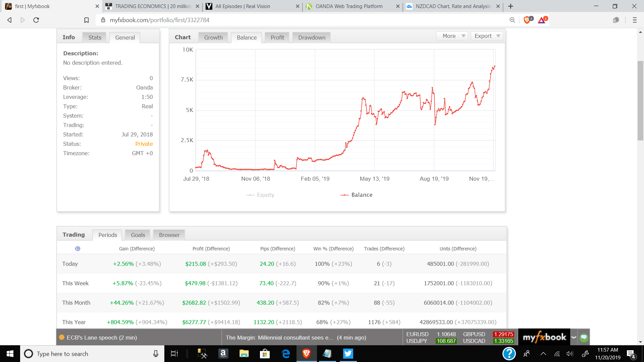The image size is (644, 362).
Task: Collapse the myfxbook bottom bar arrow
Action: [574, 338]
